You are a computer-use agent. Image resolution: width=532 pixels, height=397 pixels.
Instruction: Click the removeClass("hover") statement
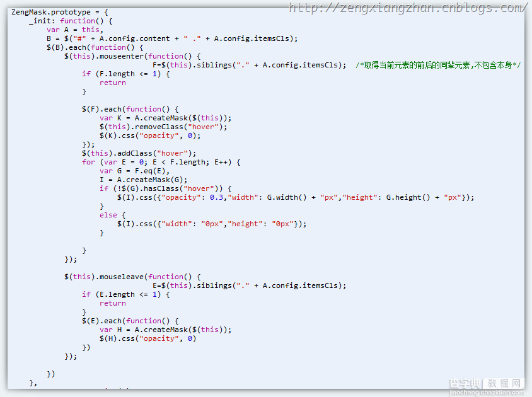(x=163, y=127)
